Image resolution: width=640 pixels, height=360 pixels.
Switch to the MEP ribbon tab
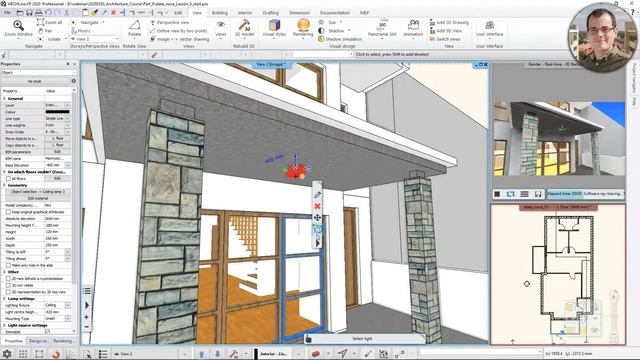364,13
